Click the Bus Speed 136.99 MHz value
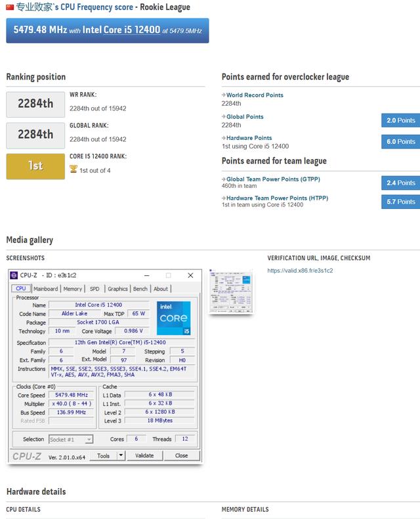The width and height of the screenshot is (420, 519). point(71,412)
